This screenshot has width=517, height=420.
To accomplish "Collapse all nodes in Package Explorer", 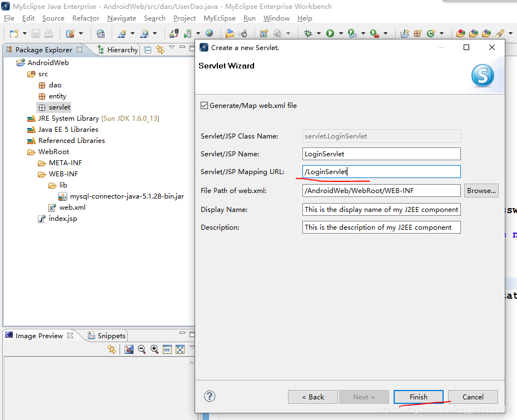I will point(146,49).
